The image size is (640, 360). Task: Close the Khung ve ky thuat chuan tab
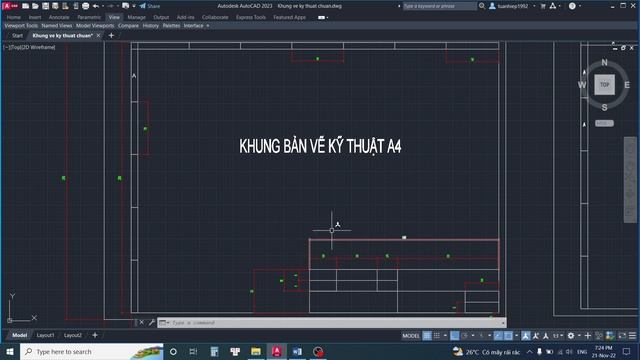[x=98, y=36]
